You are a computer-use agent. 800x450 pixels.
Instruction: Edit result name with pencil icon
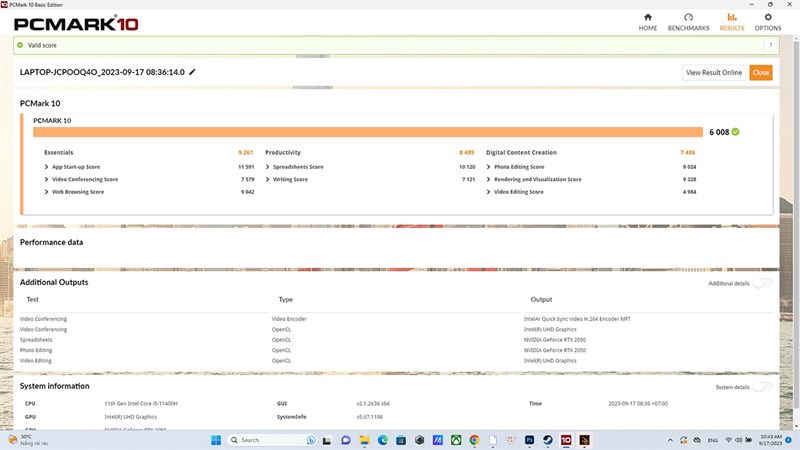pyautogui.click(x=192, y=72)
